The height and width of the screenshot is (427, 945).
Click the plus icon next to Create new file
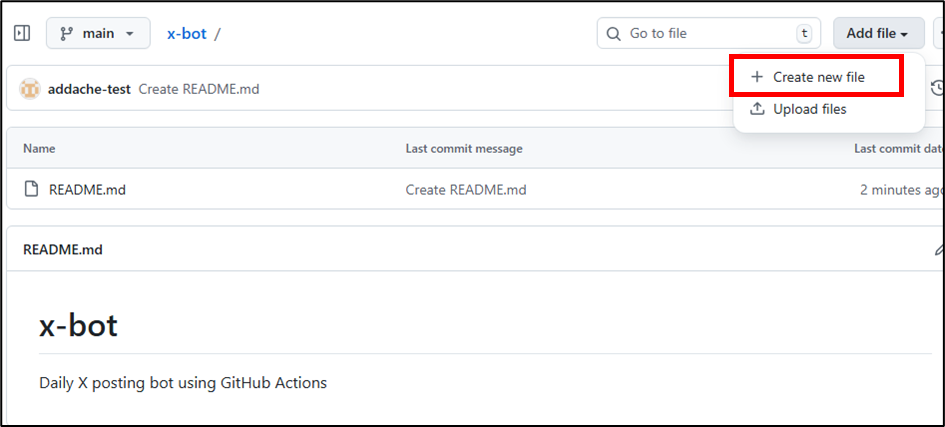click(x=757, y=77)
